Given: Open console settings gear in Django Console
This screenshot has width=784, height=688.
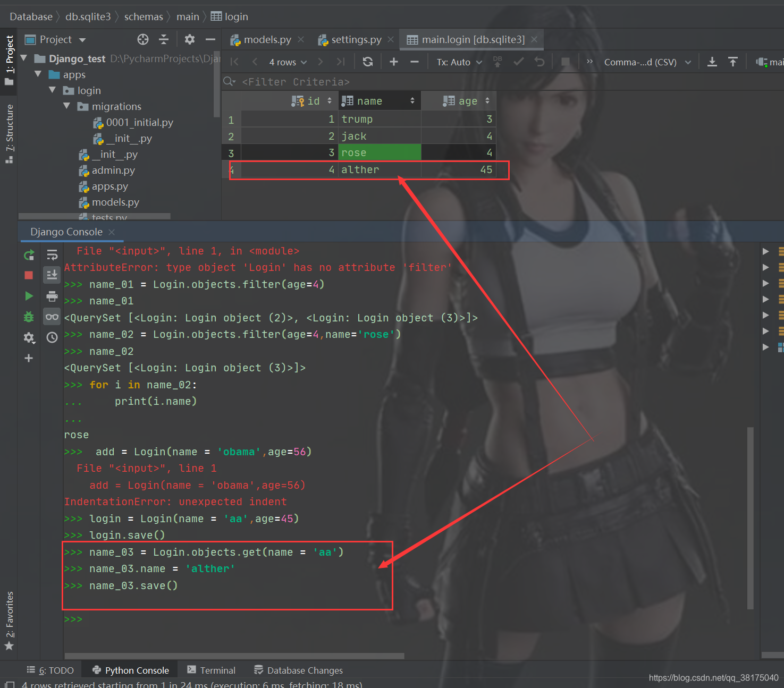Looking at the screenshot, I should pyautogui.click(x=29, y=337).
